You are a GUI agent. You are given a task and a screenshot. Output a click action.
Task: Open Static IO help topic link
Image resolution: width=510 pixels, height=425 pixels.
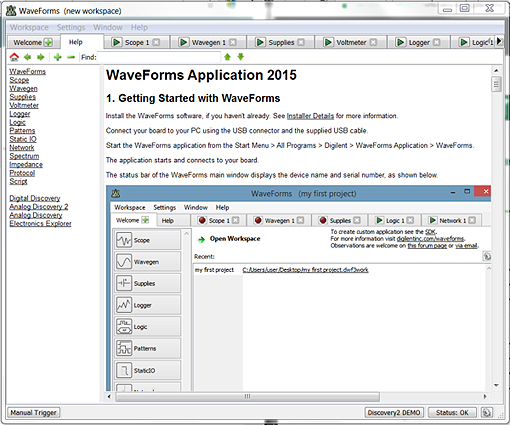23,139
